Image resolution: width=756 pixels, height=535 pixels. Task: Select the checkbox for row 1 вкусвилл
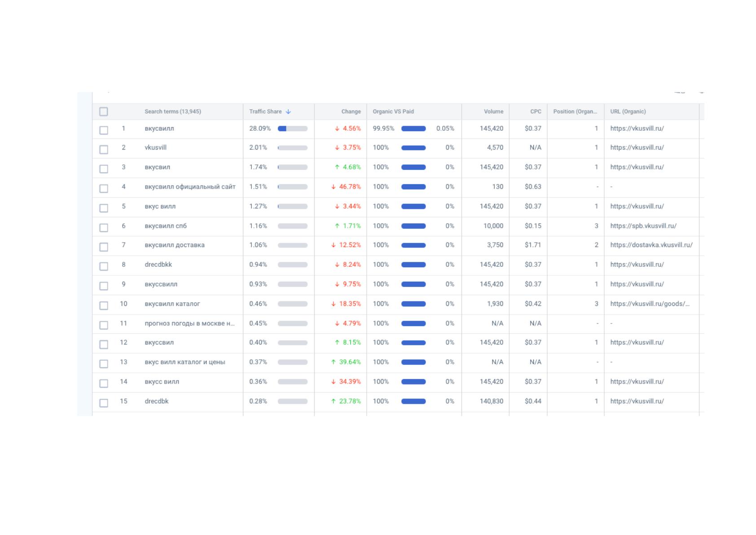pyautogui.click(x=104, y=130)
